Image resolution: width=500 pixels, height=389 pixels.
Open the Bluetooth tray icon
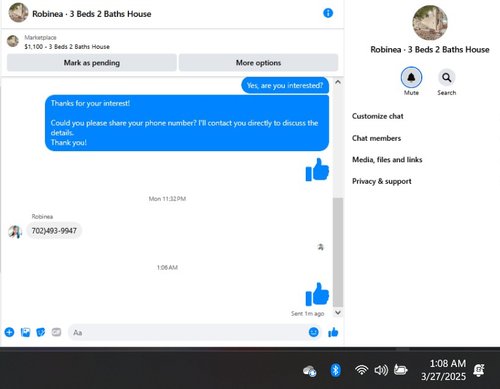pos(335,370)
